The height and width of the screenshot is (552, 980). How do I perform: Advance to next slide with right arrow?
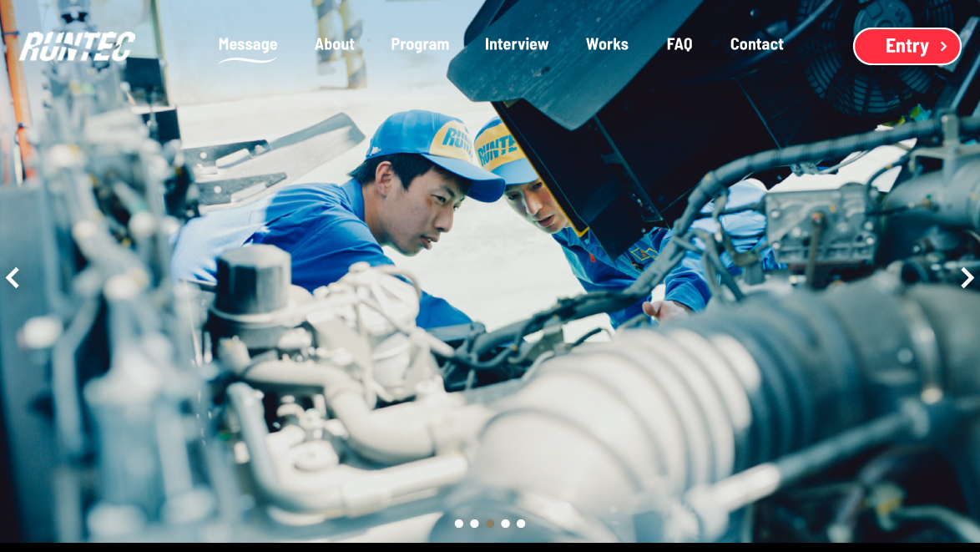point(967,277)
